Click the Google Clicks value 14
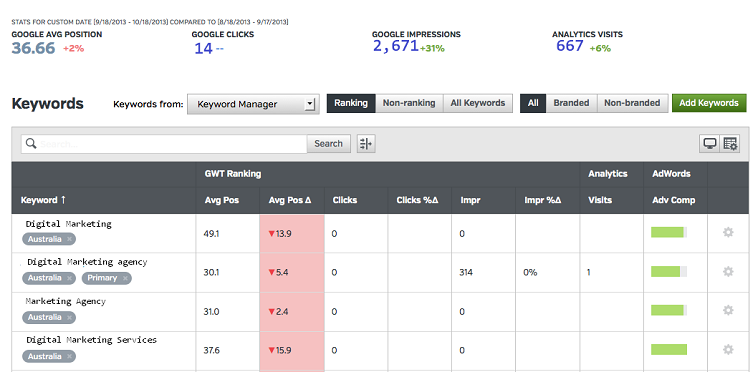The height and width of the screenshot is (372, 752). pos(203,48)
